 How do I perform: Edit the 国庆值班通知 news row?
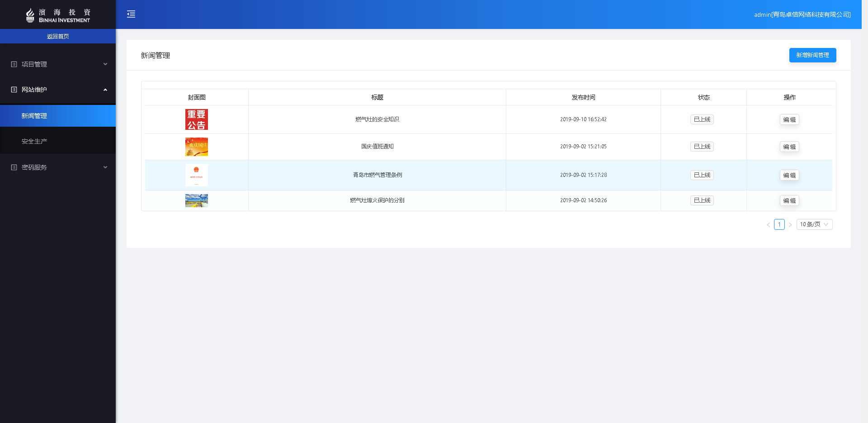[x=789, y=147]
